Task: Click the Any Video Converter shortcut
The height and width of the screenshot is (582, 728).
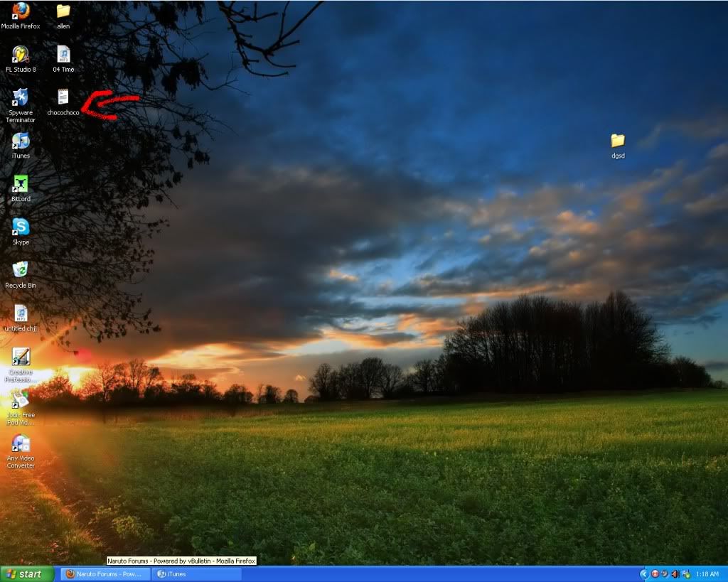Action: pyautogui.click(x=21, y=444)
